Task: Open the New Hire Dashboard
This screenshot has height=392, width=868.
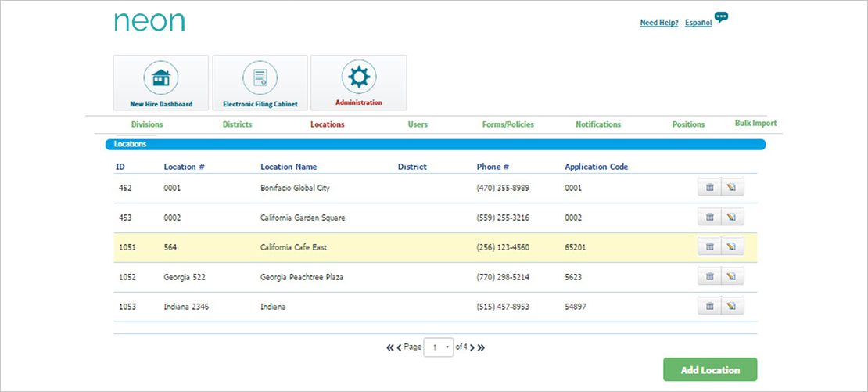Action: tap(161, 83)
